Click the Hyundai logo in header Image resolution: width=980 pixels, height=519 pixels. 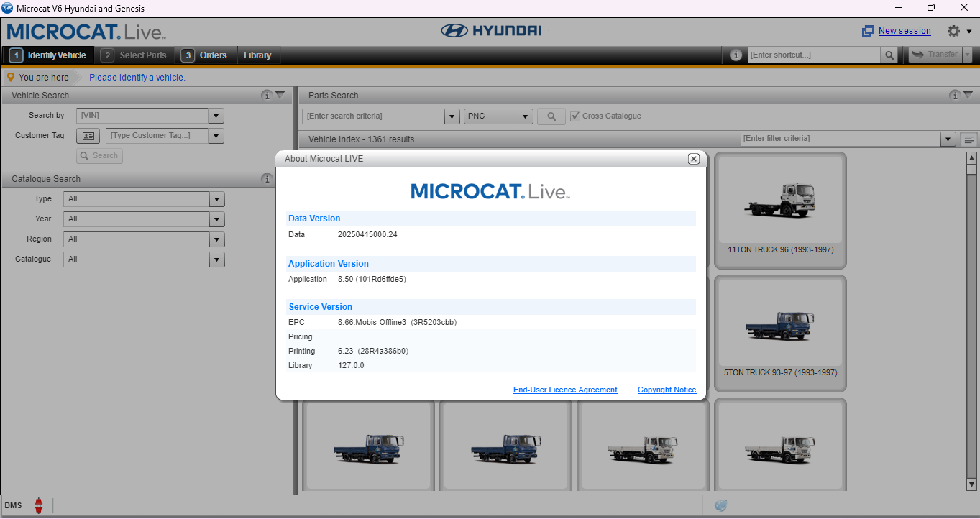(491, 30)
